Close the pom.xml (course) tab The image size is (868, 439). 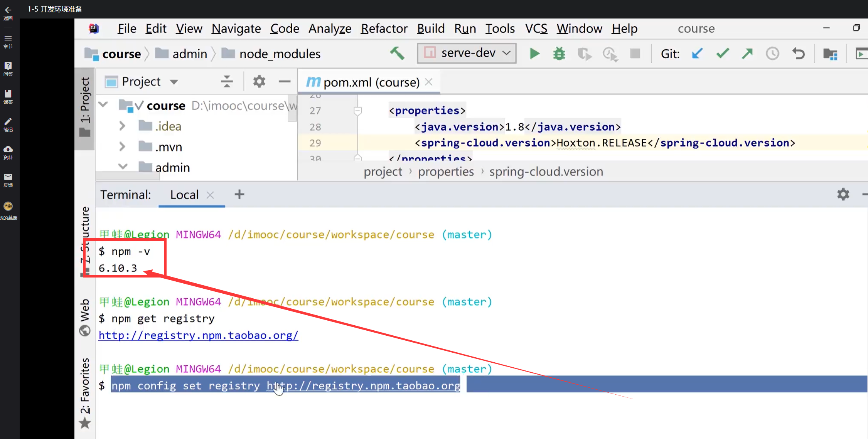tap(429, 82)
